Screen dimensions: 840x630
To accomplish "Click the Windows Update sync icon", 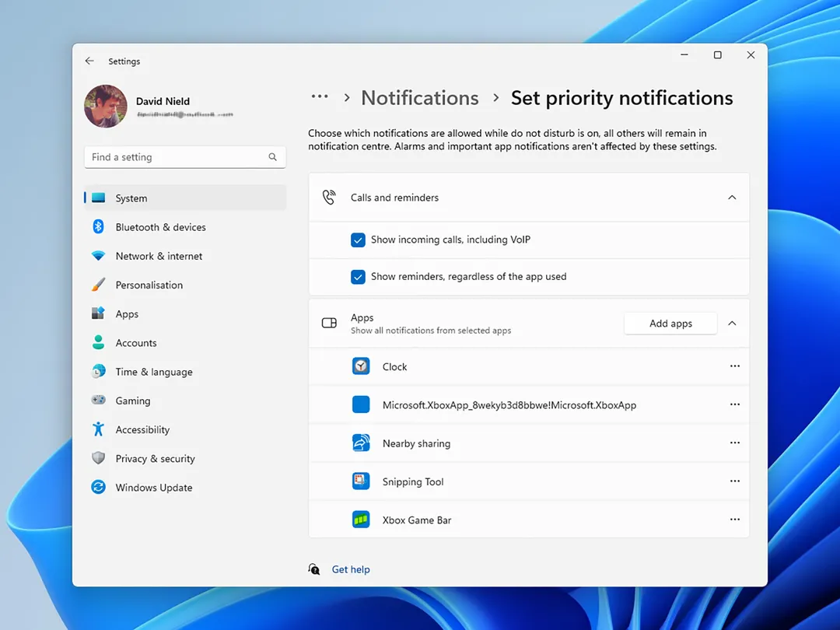I will point(99,487).
